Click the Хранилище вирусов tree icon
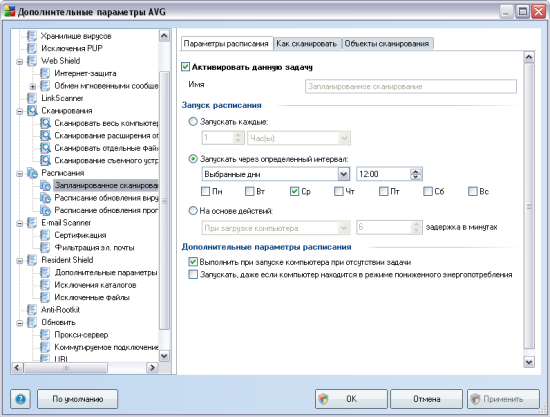550x417 pixels. [x=32, y=36]
